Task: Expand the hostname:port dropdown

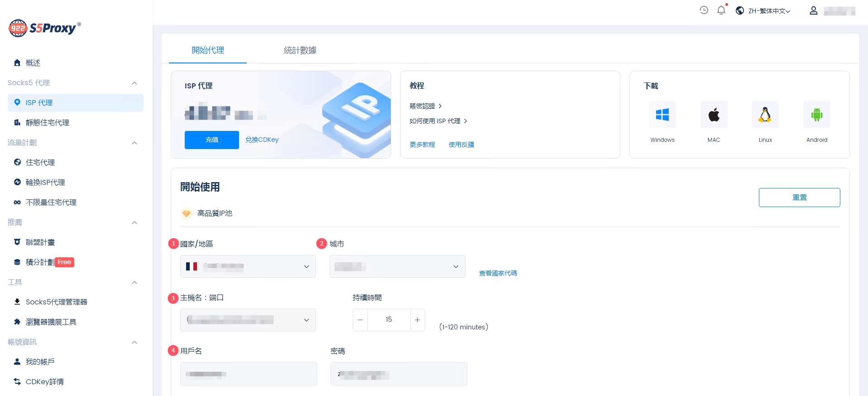Action: 248,320
